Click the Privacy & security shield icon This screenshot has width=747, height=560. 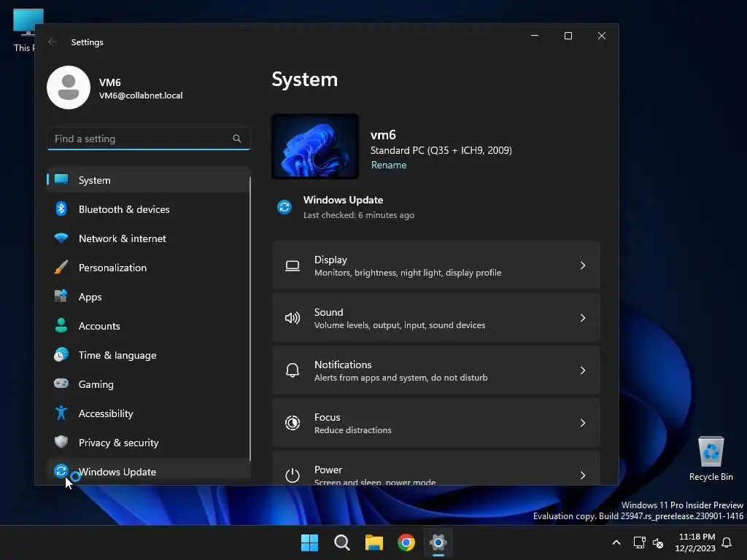tap(61, 442)
